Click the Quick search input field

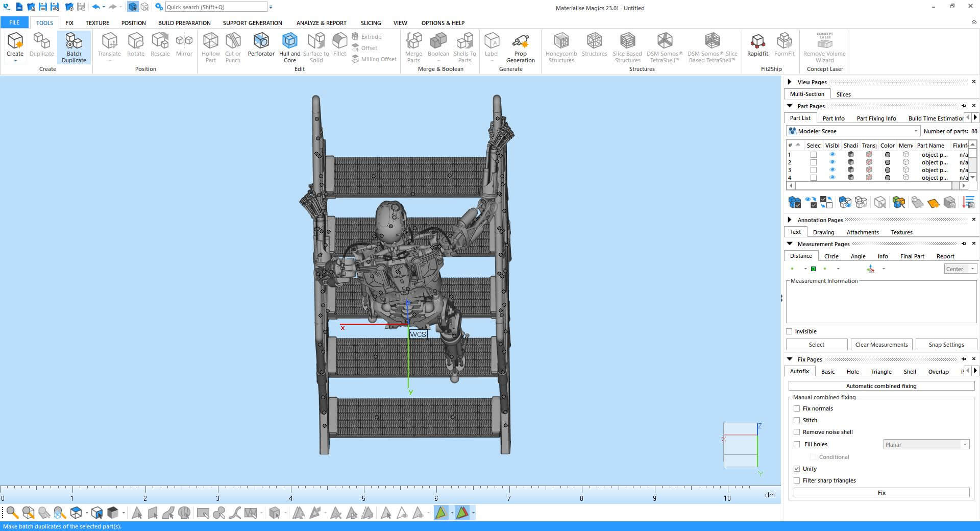(215, 7)
